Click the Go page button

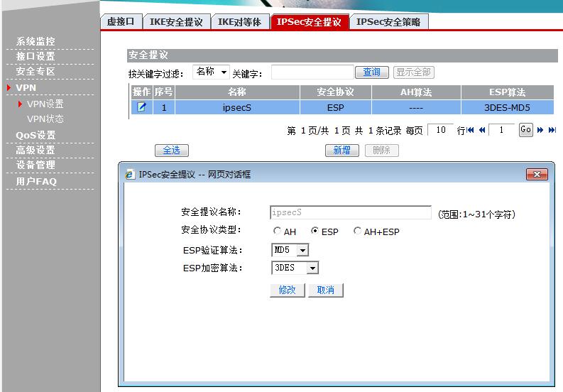[x=525, y=130]
